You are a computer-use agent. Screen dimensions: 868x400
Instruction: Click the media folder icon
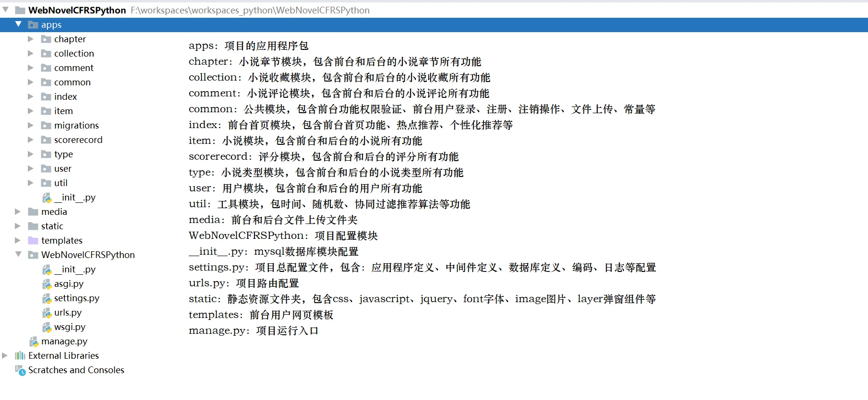click(x=33, y=212)
